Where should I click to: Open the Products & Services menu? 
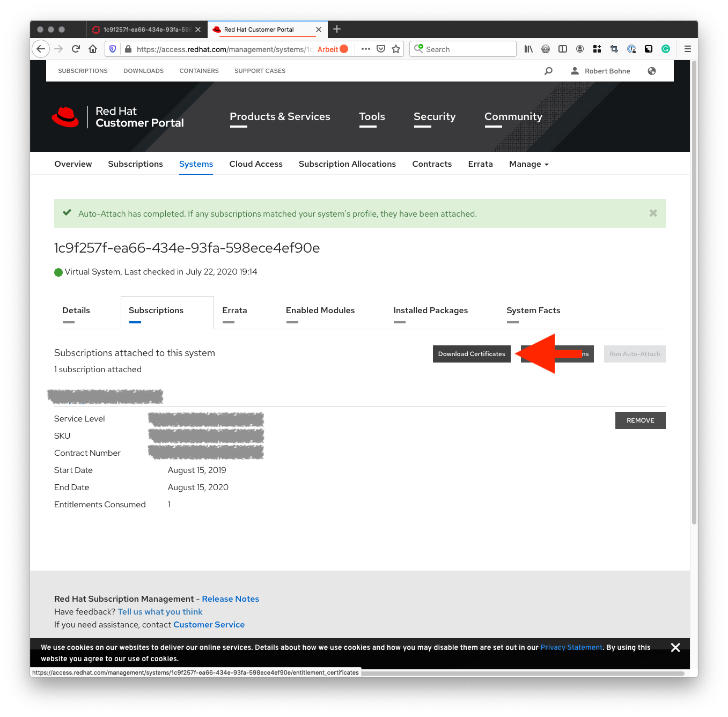click(280, 117)
